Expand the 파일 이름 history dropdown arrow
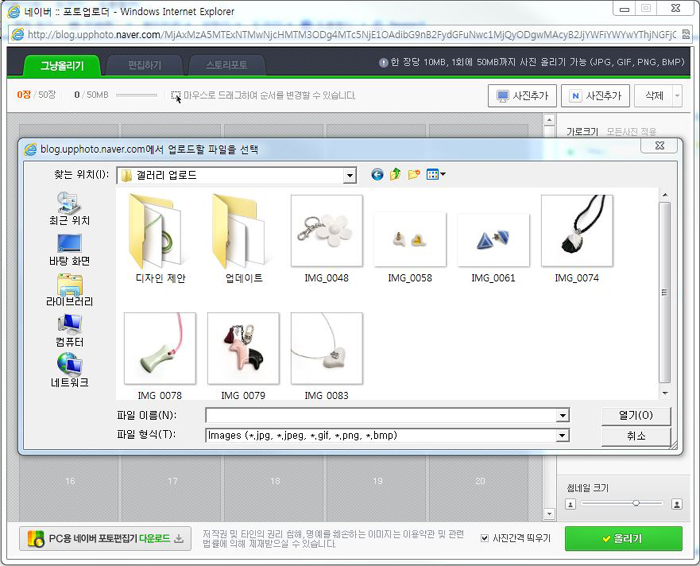 (x=562, y=416)
